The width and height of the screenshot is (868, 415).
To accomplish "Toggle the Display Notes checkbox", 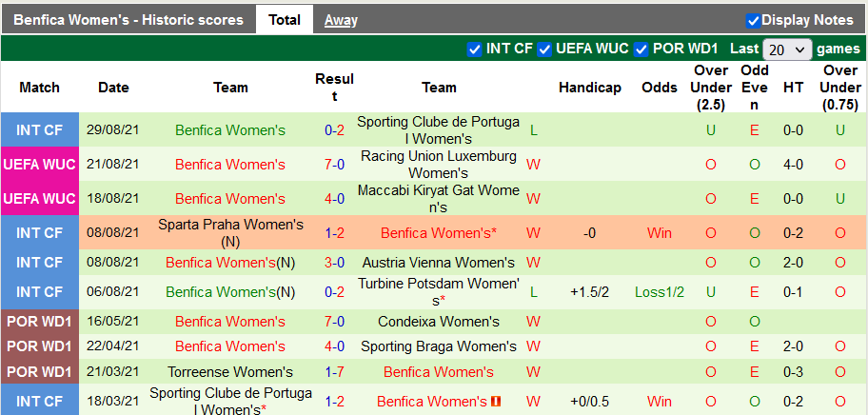I will pos(753,20).
